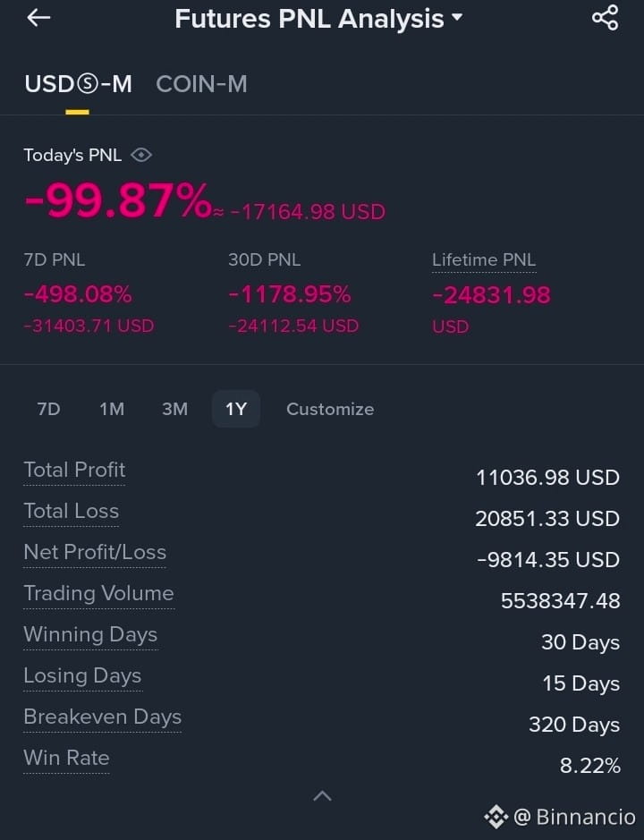Open the share icon
This screenshot has height=840, width=644.
(x=606, y=18)
